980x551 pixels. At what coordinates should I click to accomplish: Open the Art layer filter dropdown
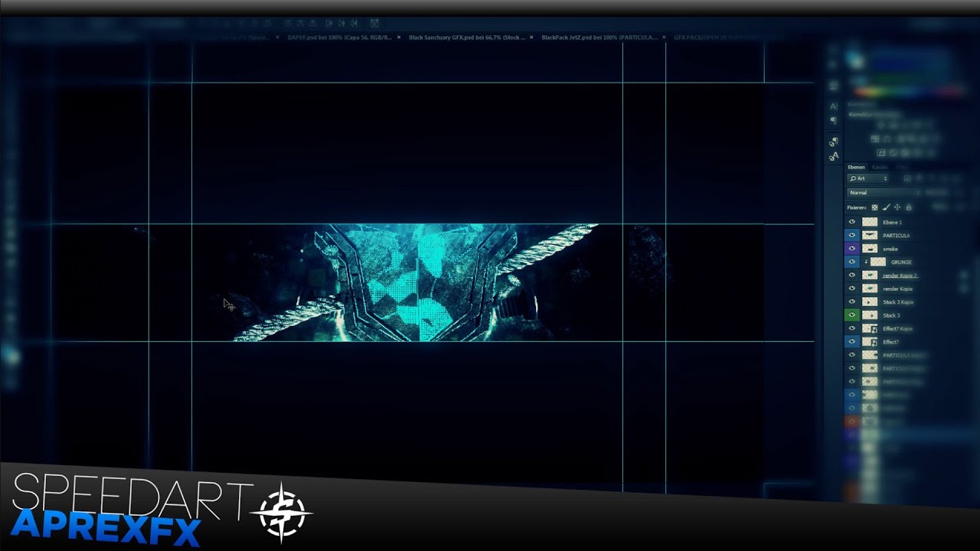tap(868, 178)
